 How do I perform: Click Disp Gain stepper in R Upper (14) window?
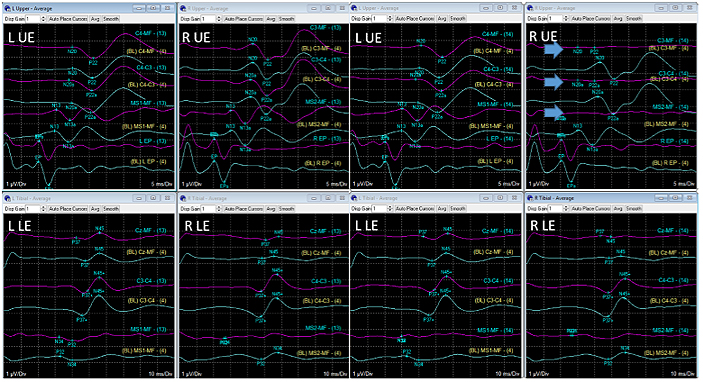566,19
